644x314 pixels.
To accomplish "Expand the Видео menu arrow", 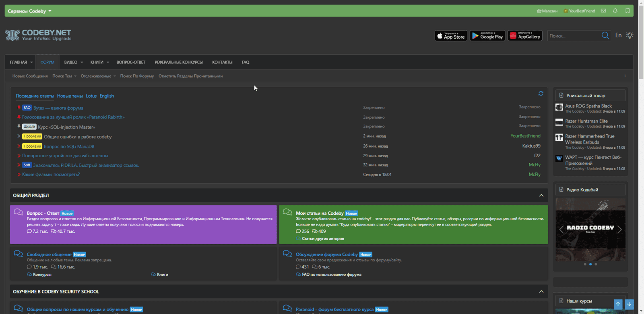I will pyautogui.click(x=82, y=62).
